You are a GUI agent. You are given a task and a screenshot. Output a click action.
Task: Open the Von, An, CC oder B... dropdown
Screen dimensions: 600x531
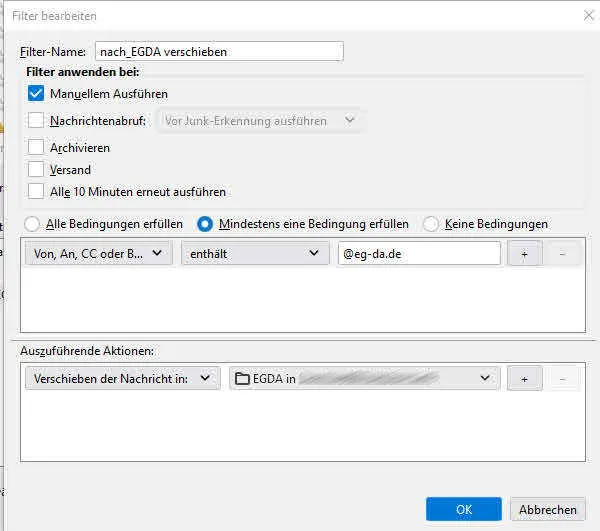[x=99, y=253]
